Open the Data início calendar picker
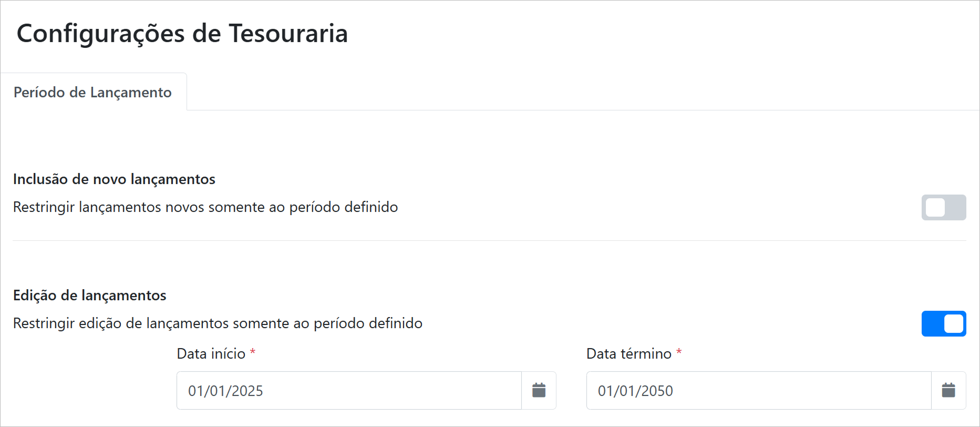The image size is (980, 427). point(539,390)
